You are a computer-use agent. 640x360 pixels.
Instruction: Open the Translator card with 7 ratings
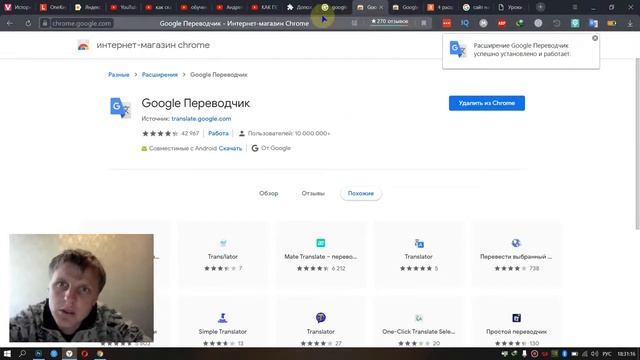click(x=223, y=255)
